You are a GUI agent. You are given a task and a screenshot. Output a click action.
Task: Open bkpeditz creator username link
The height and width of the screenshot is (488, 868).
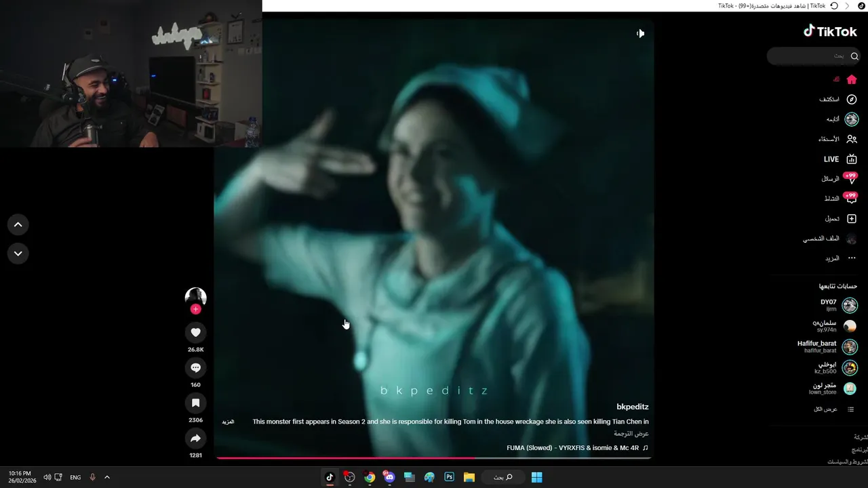tap(632, 407)
